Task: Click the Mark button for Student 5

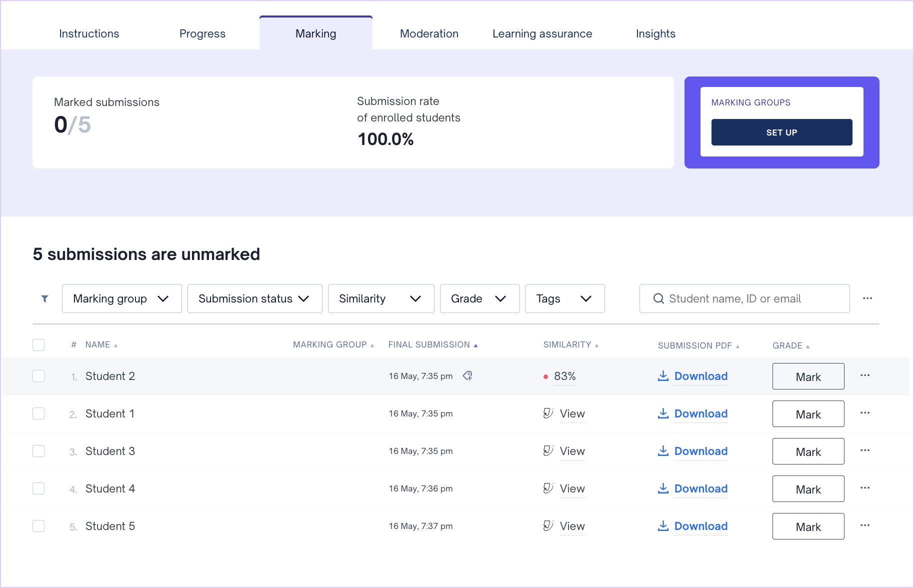Action: tap(808, 526)
